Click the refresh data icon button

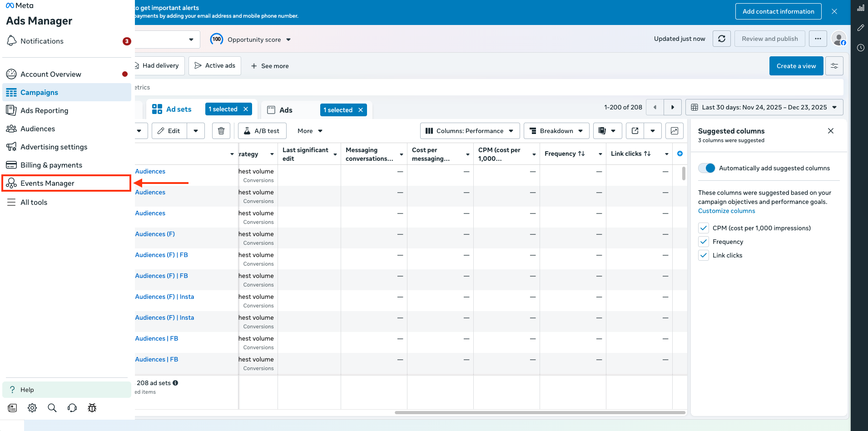721,39
